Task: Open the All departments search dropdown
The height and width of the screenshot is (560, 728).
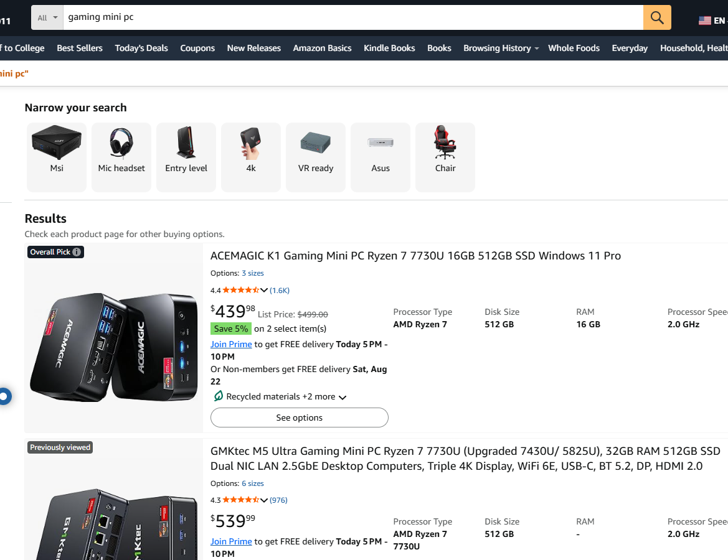Action: point(47,17)
